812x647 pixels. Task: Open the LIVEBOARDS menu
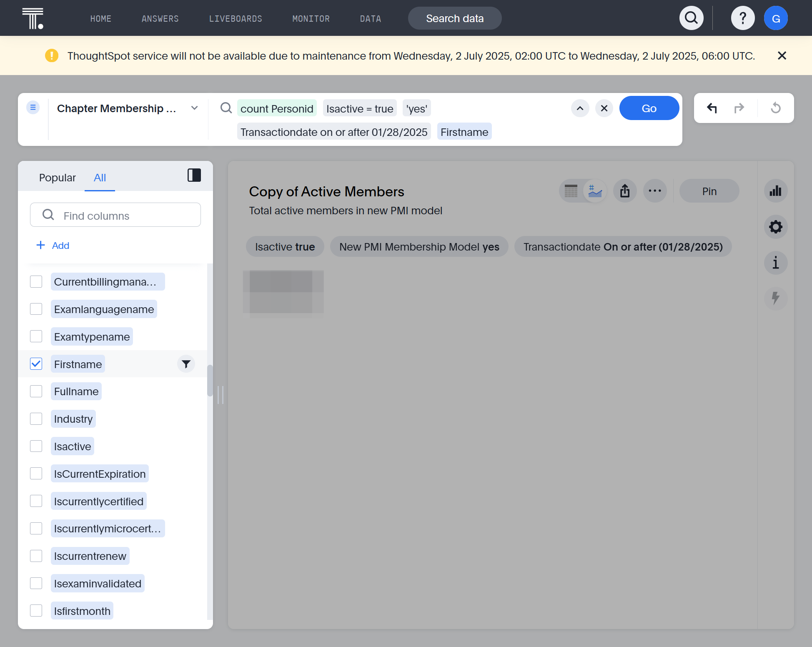pyautogui.click(x=236, y=19)
